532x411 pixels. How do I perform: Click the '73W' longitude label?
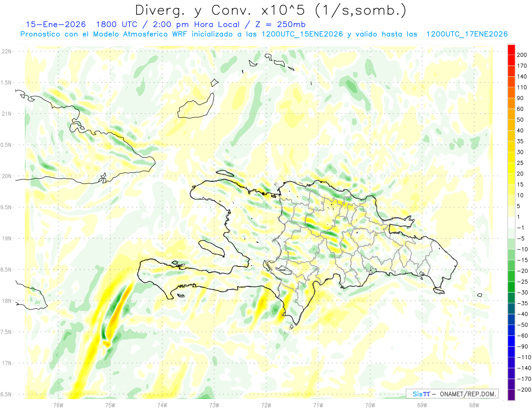point(214,405)
